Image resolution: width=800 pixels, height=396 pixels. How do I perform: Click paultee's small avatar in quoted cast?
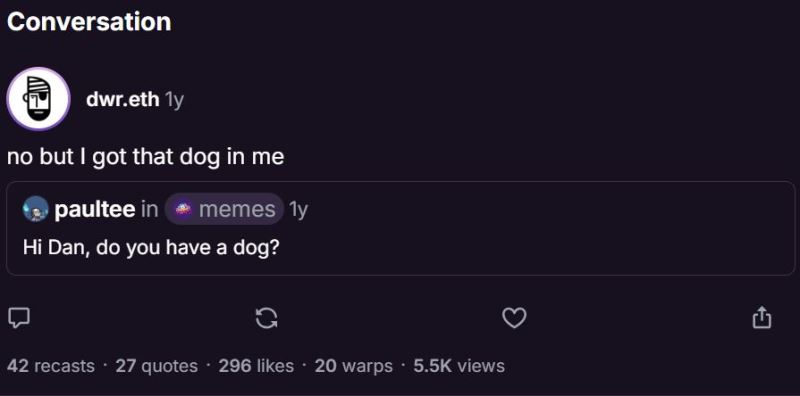(36, 209)
